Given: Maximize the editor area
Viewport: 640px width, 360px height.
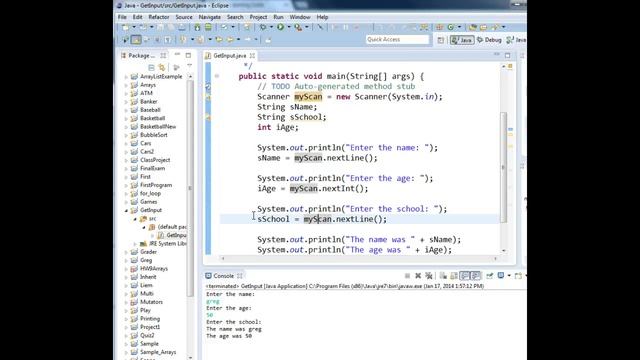Looking at the screenshot, I should pyautogui.click(x=507, y=55).
